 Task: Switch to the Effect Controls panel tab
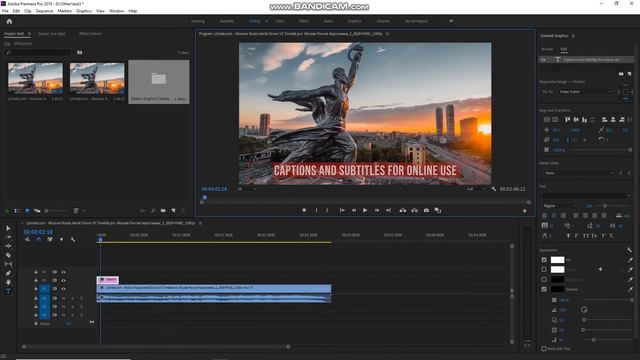pyautogui.click(x=90, y=34)
